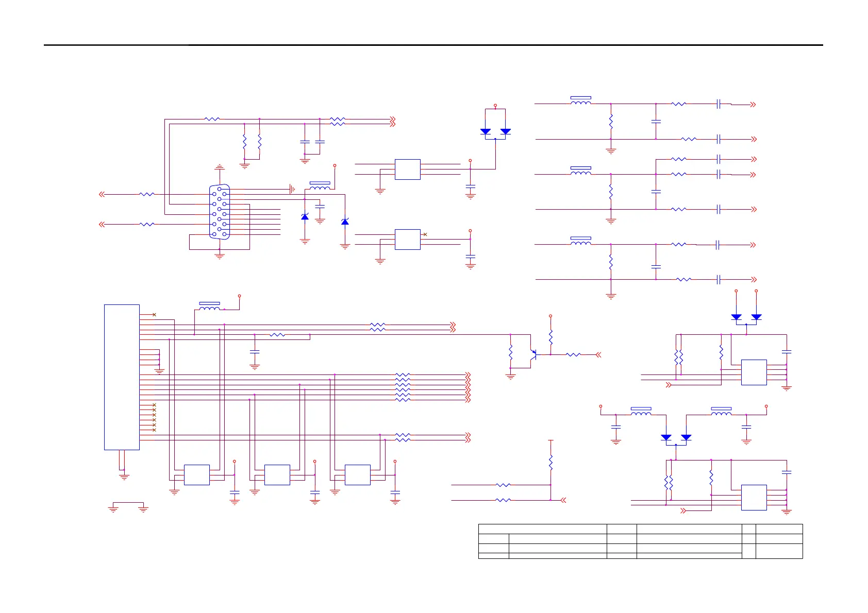This screenshot has height=613, width=868.
Task: Click the pull-up resistor above the transistor collector
Action: pyautogui.click(x=550, y=338)
